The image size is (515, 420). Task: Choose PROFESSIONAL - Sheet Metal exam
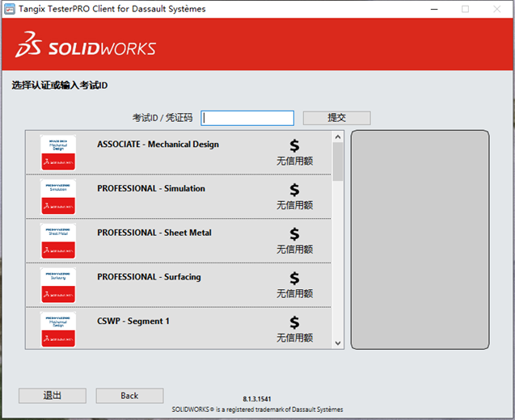(154, 233)
